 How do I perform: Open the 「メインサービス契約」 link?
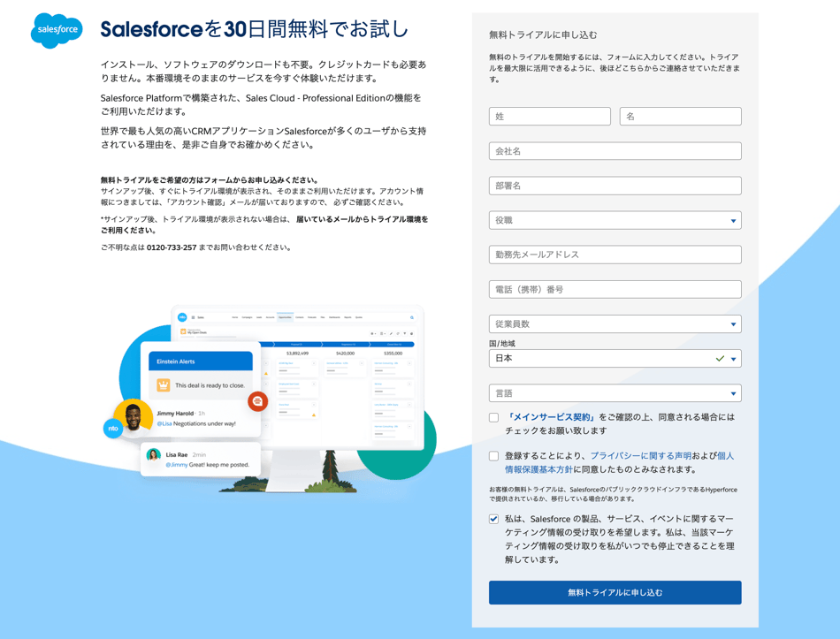click(x=551, y=417)
